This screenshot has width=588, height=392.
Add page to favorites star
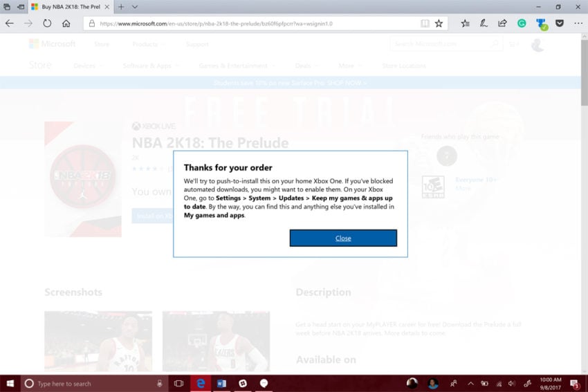pyautogui.click(x=439, y=24)
